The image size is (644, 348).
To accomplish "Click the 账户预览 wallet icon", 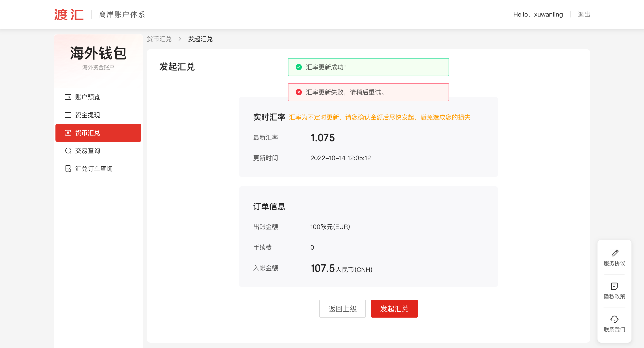I will click(x=68, y=97).
